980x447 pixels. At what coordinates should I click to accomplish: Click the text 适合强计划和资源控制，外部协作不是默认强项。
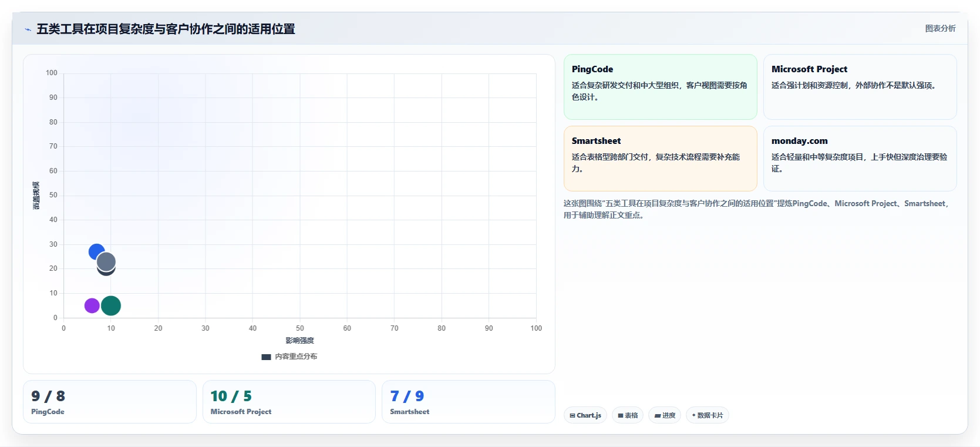[856, 85]
